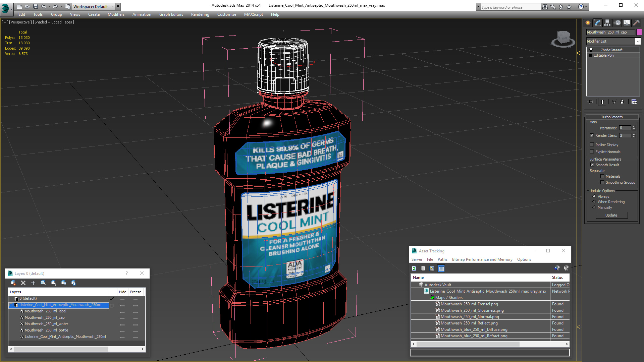Highlight selected objects' layers icon
The image size is (644, 362).
(x=53, y=283)
